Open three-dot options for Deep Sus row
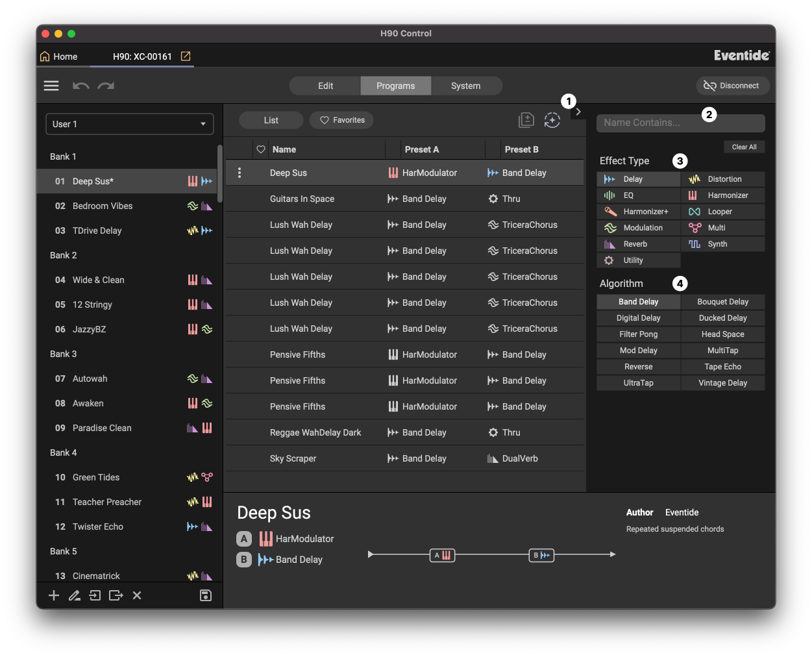Viewport: 812px width, 657px height. 240,173
